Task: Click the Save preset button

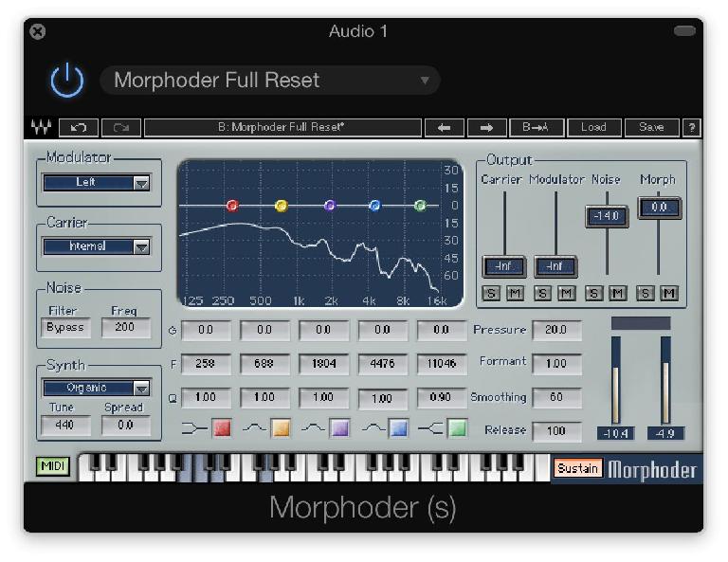Action: tap(651, 128)
